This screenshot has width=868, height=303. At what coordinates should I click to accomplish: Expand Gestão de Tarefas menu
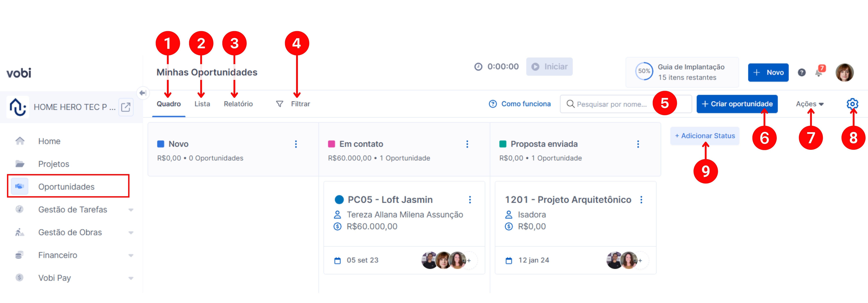tap(131, 210)
